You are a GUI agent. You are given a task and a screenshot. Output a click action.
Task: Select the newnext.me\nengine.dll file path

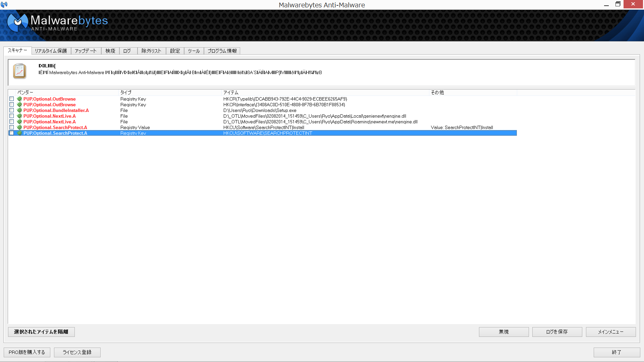click(x=320, y=122)
